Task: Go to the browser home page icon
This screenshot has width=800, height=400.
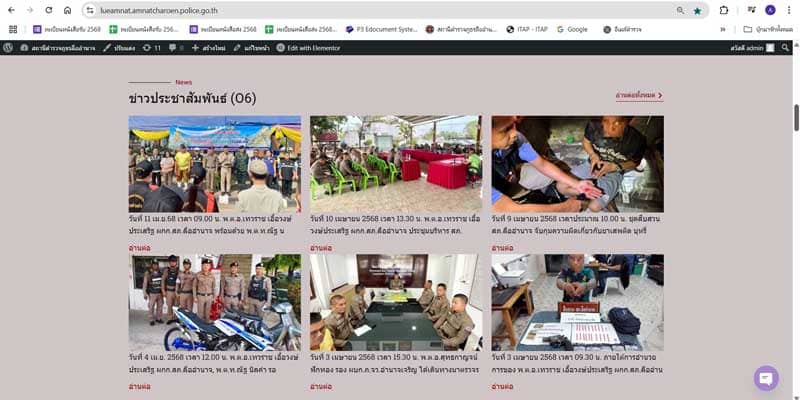Action: click(67, 10)
